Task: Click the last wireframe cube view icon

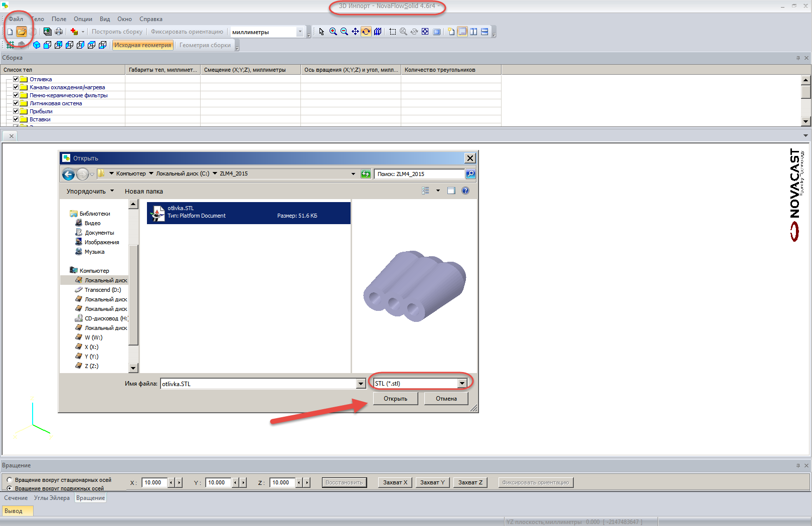Action: point(103,45)
